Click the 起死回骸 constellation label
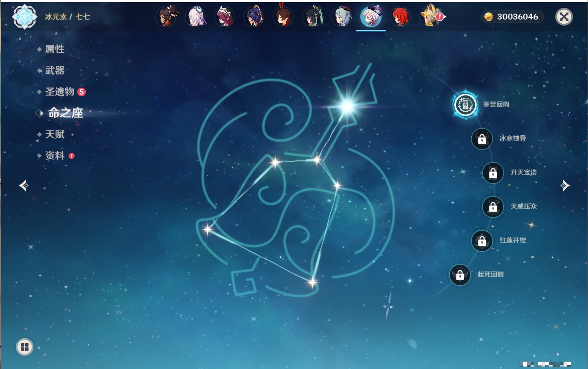 pyautogui.click(x=491, y=274)
